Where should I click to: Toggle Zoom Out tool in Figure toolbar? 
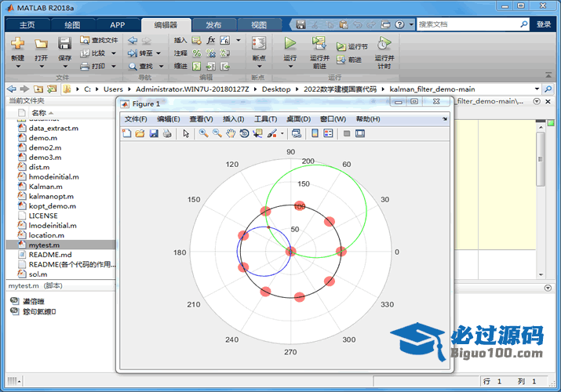coord(217,133)
